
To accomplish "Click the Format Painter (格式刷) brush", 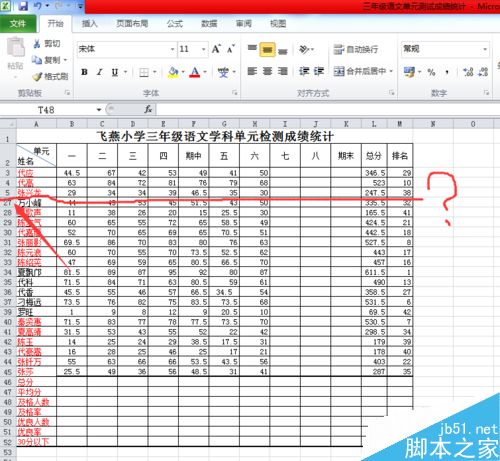I will (x=37, y=76).
